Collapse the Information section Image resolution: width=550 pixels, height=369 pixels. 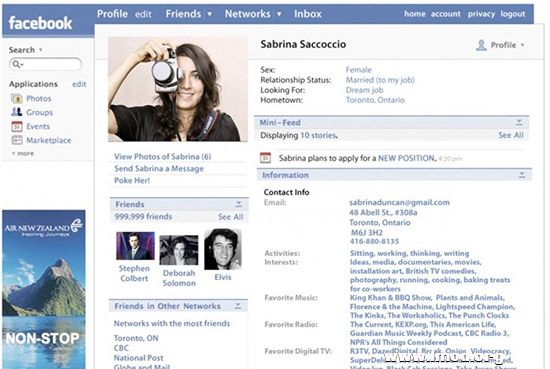click(522, 175)
